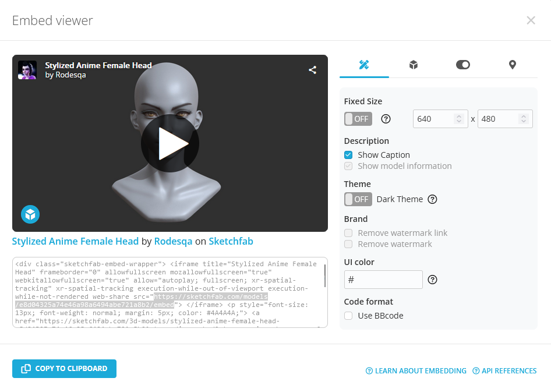Open the map pin annotations tab
This screenshot has height=392, width=551.
point(513,65)
